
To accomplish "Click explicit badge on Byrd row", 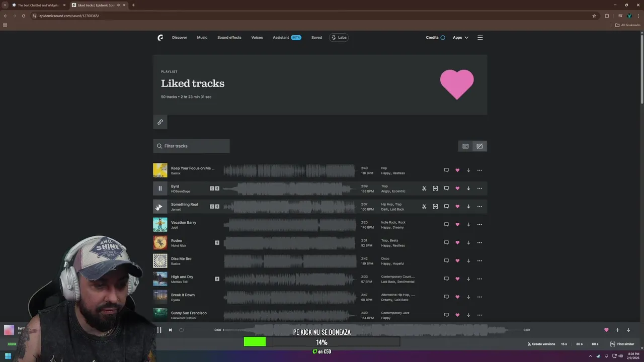I will [212, 189].
